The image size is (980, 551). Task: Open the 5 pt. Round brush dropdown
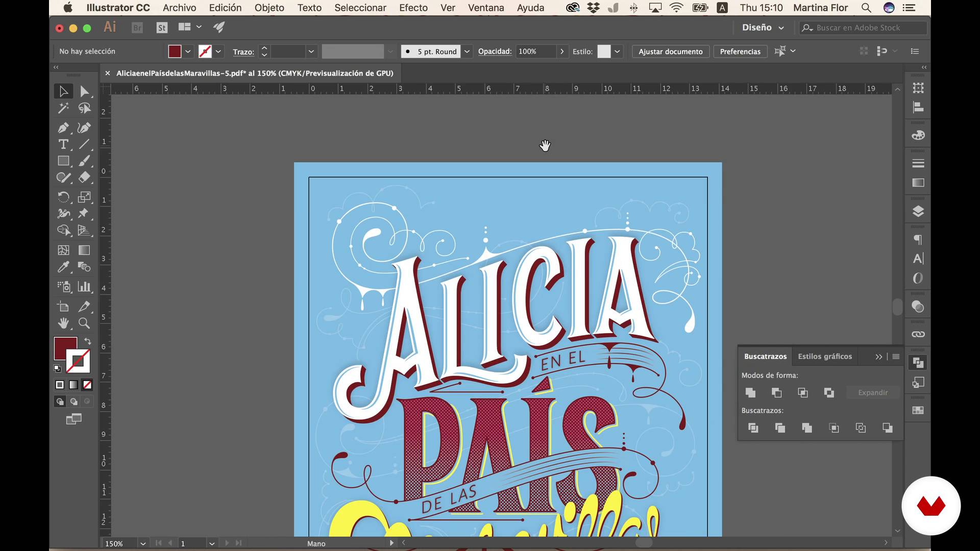(x=467, y=52)
